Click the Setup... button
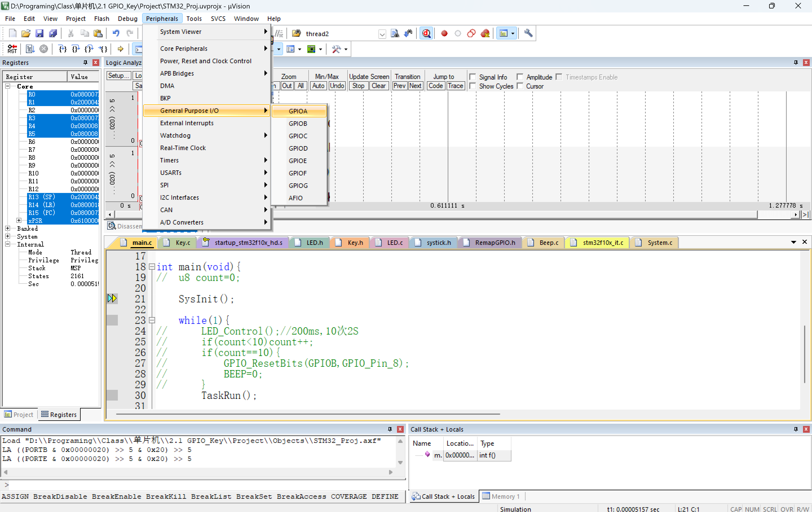Image resolution: width=812 pixels, height=512 pixels. [x=118, y=76]
